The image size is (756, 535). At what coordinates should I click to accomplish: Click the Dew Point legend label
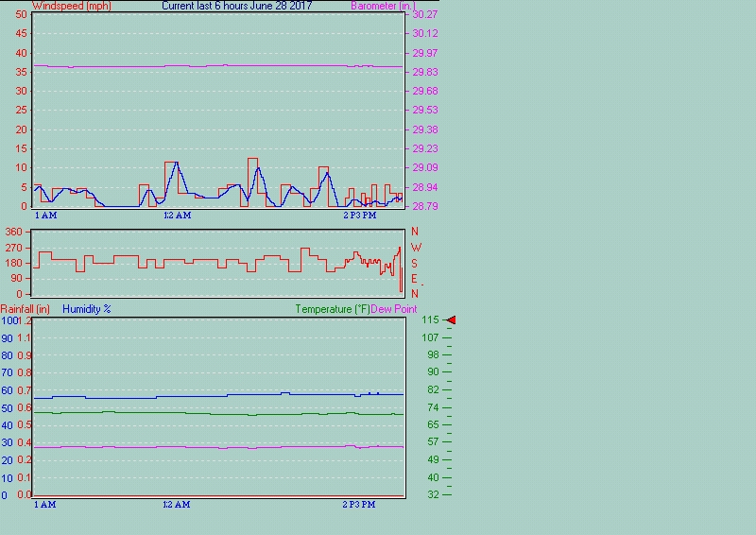click(394, 308)
